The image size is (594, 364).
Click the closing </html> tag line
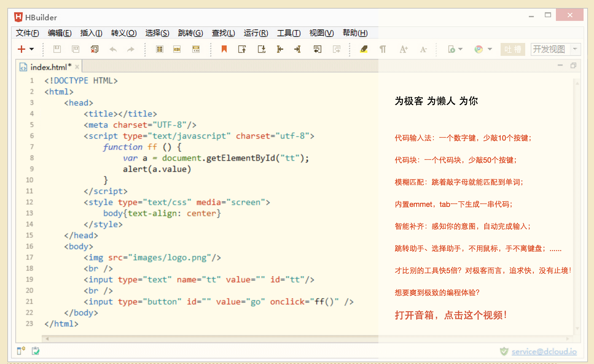point(61,324)
